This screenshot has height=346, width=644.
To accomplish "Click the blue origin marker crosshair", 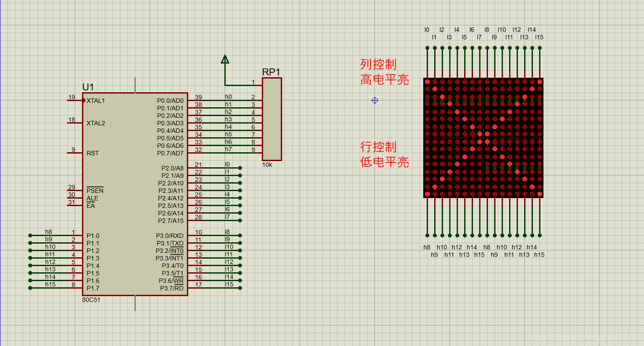I will [375, 100].
